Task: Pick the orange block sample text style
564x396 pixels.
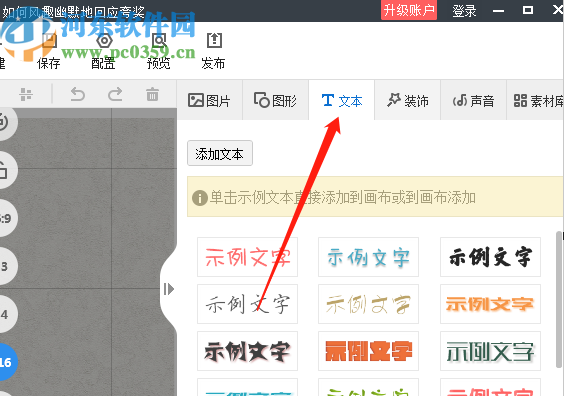Action: click(x=368, y=351)
